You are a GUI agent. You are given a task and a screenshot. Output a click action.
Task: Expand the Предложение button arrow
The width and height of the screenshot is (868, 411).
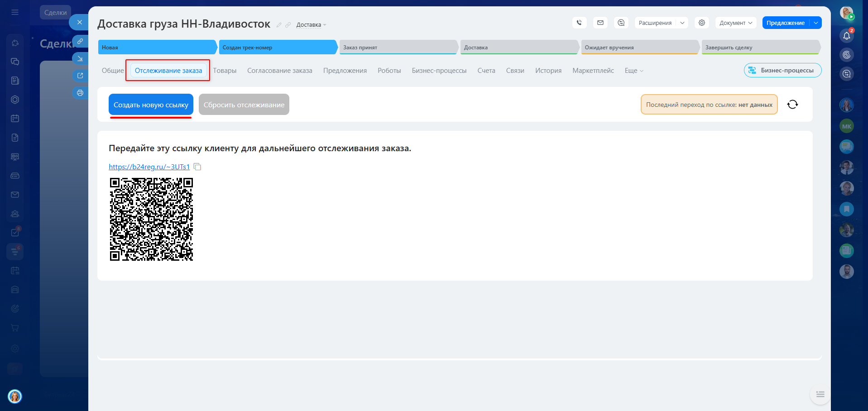coord(816,23)
